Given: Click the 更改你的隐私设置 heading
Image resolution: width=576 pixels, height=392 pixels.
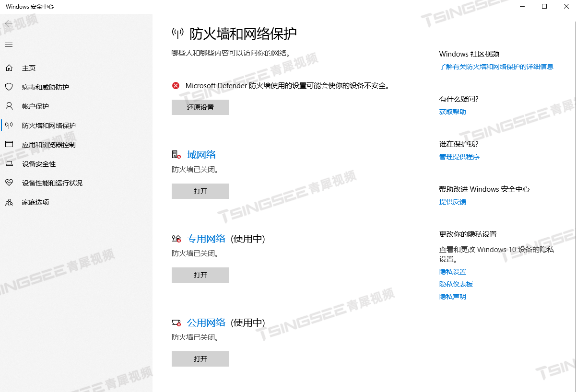Looking at the screenshot, I should [x=468, y=234].
